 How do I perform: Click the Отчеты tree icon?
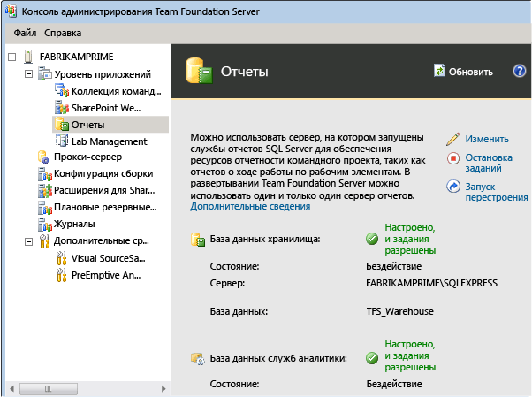pos(62,125)
